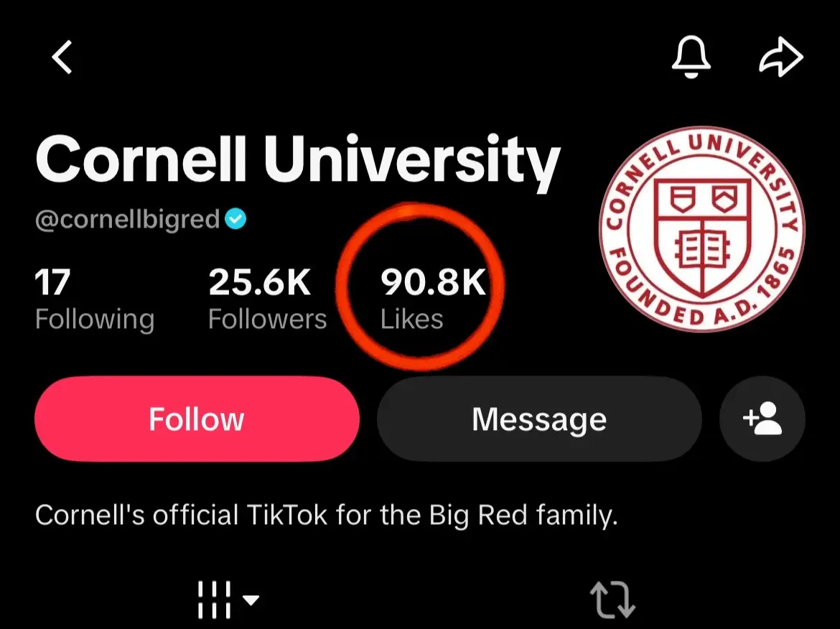
Task: Open notification settings via the bell icon
Action: tap(691, 57)
